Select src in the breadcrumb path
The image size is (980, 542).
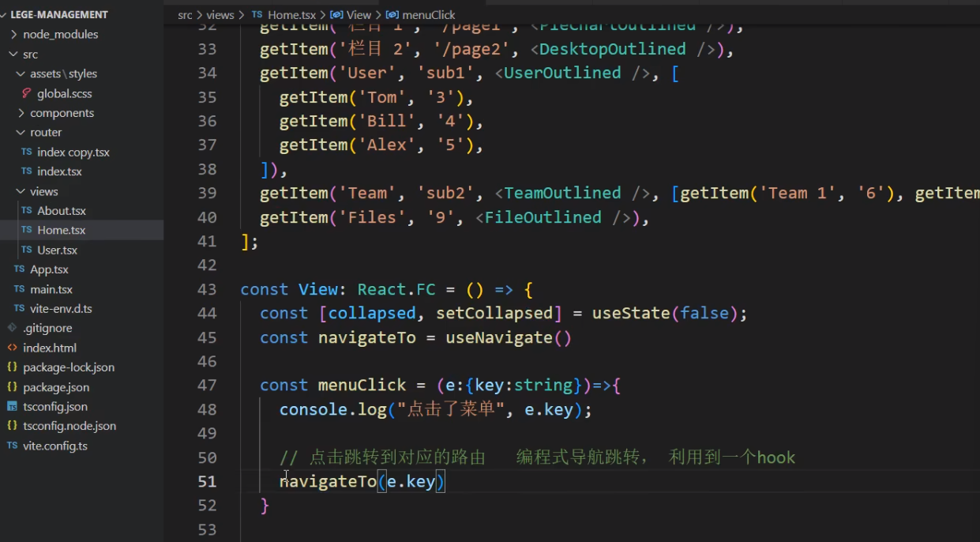pos(185,15)
